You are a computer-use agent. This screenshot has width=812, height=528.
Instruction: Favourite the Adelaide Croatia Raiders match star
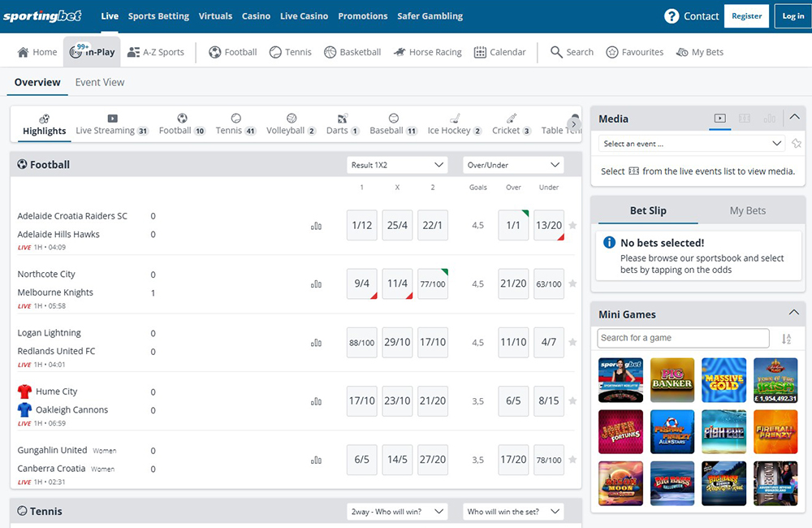coord(572,225)
